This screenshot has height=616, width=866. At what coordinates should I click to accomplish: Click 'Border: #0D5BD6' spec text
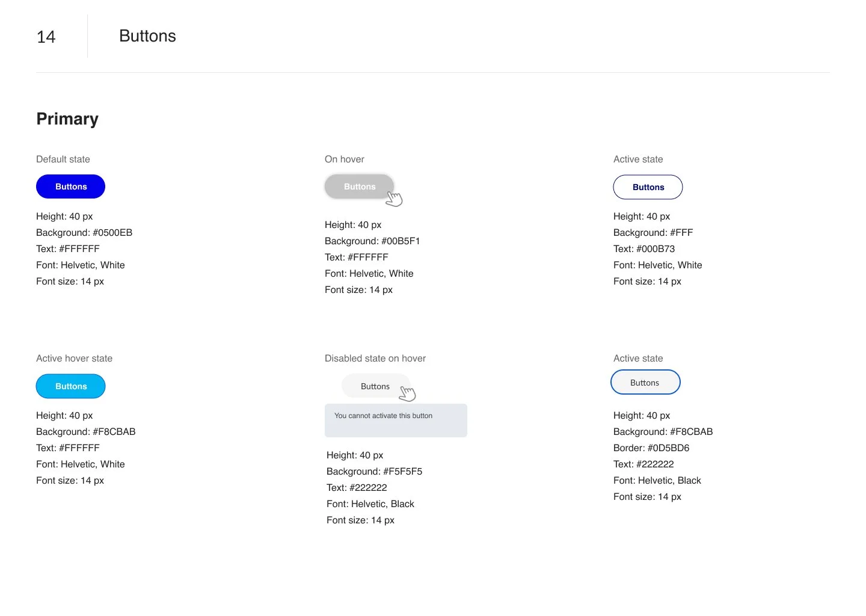651,448
